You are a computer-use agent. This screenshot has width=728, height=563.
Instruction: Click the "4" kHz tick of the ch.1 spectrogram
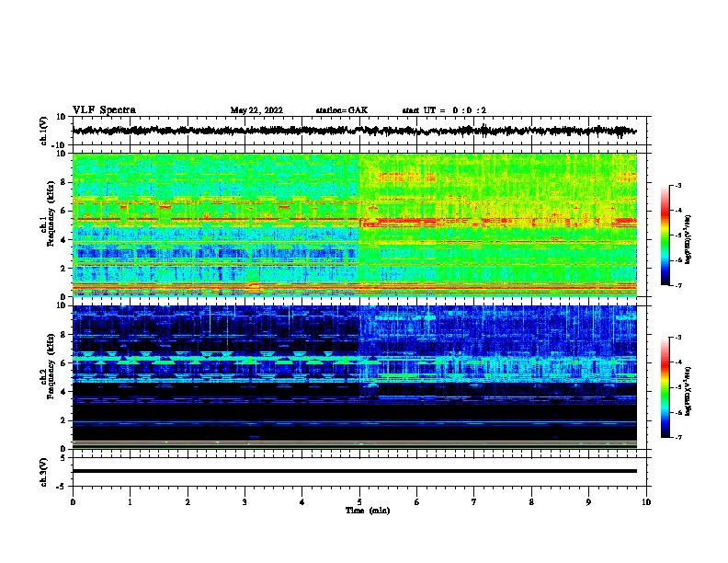[x=63, y=240]
